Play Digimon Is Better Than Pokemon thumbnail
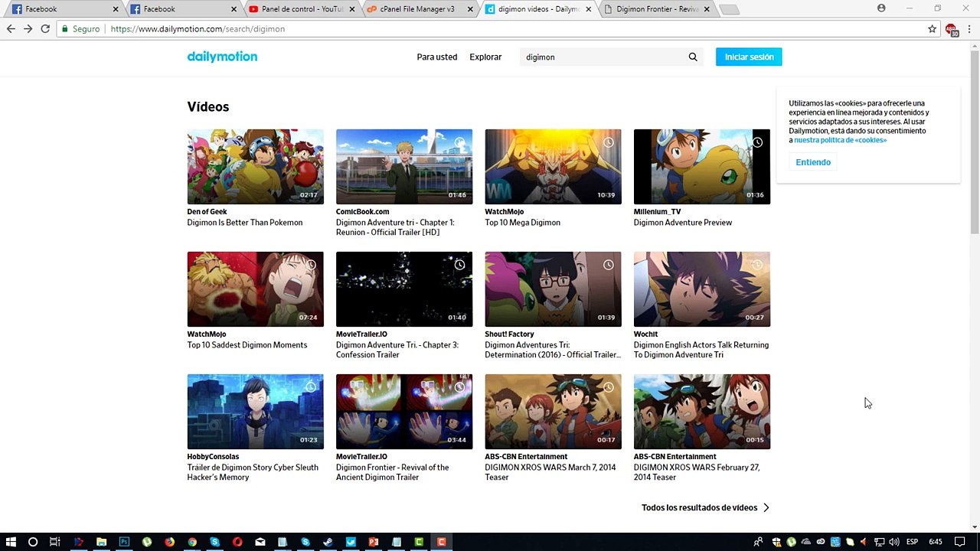Image resolution: width=980 pixels, height=551 pixels. tap(255, 167)
